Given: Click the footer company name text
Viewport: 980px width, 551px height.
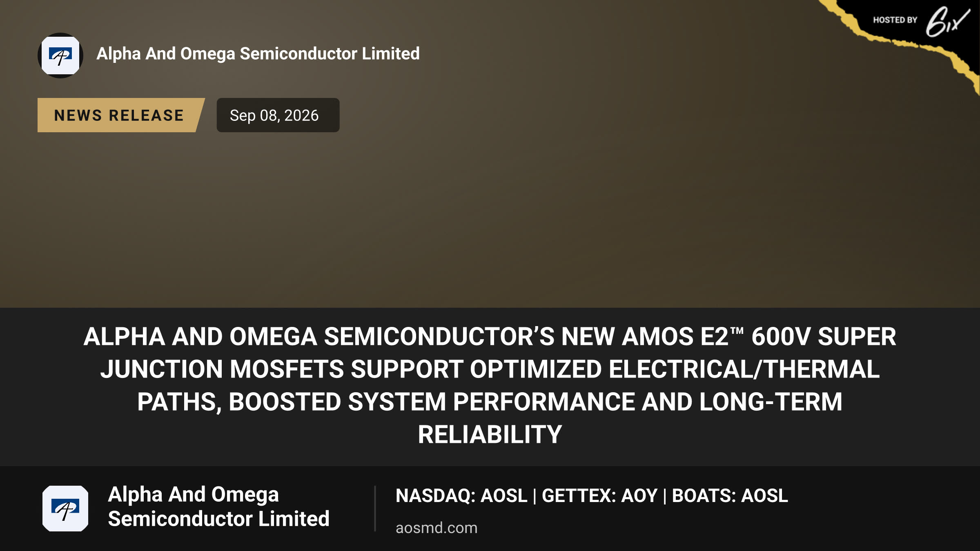Looking at the screenshot, I should point(218,507).
